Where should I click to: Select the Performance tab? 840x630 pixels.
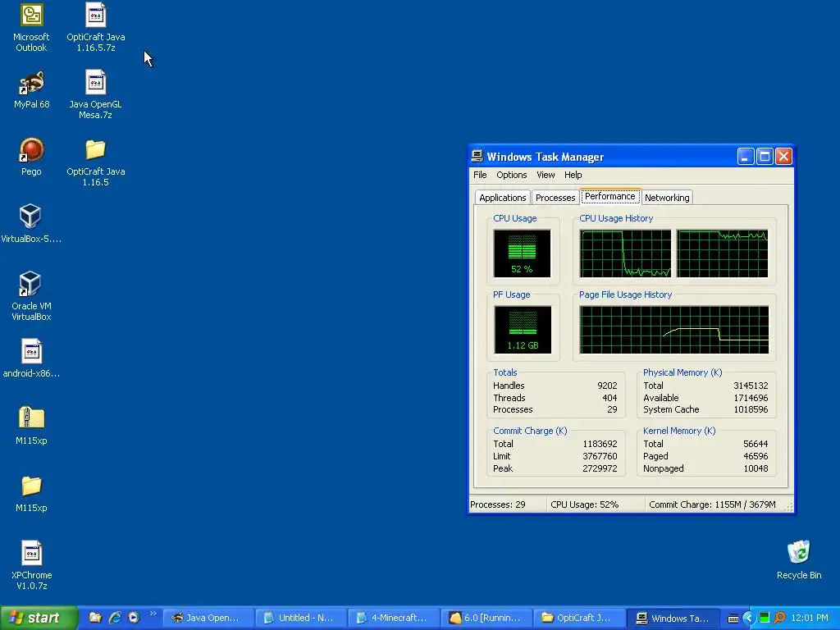[610, 197]
